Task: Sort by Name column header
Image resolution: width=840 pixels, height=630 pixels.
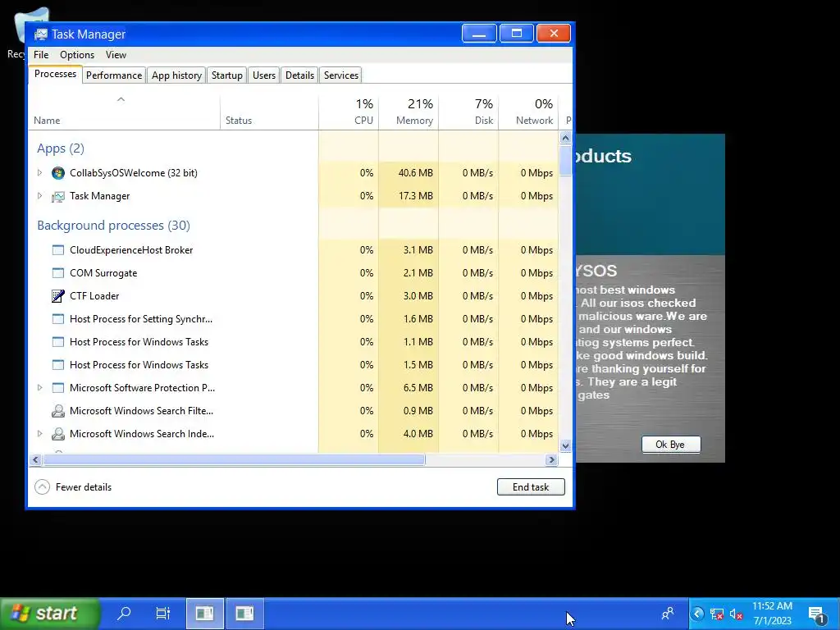Action: coord(124,112)
